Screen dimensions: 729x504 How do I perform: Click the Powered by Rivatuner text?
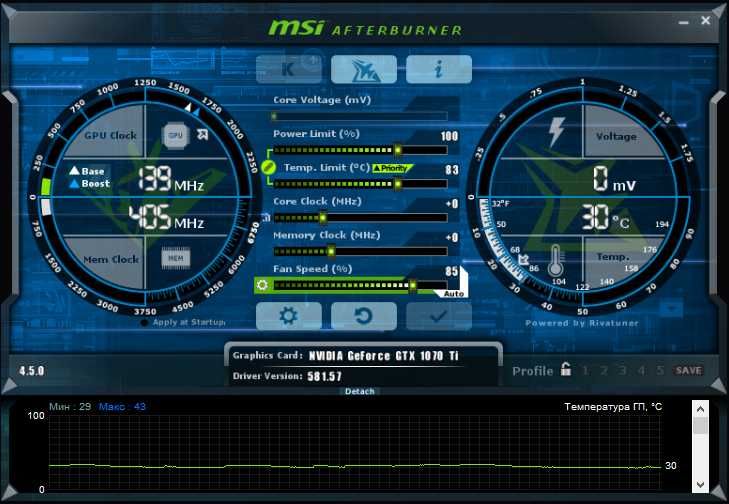[582, 323]
